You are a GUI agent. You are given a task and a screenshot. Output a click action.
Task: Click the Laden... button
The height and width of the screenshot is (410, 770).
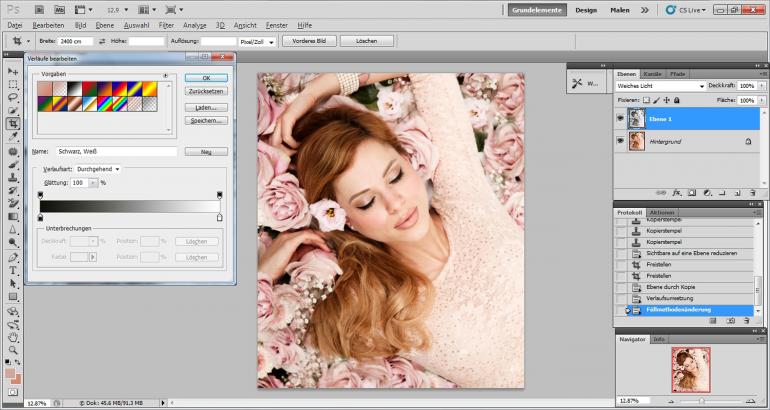tap(206, 108)
